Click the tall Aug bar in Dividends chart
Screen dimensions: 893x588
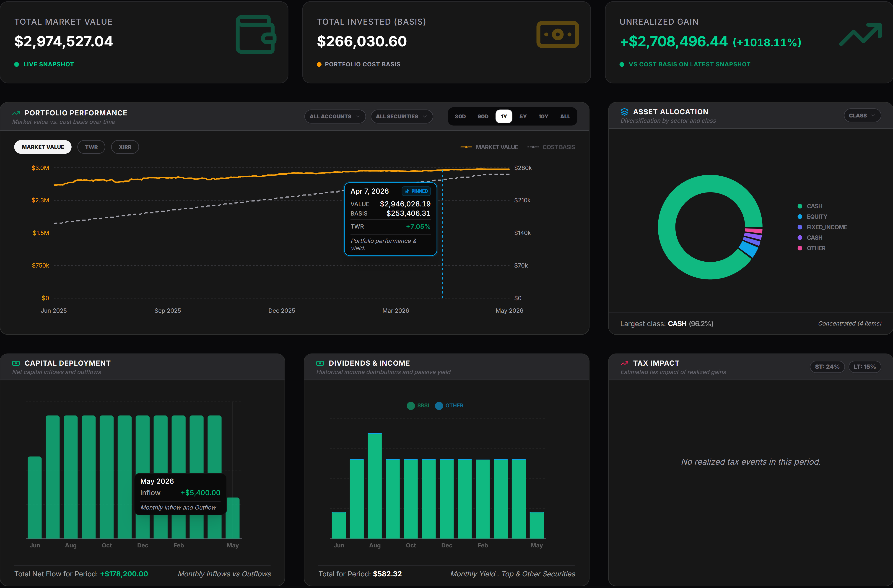coord(374,486)
